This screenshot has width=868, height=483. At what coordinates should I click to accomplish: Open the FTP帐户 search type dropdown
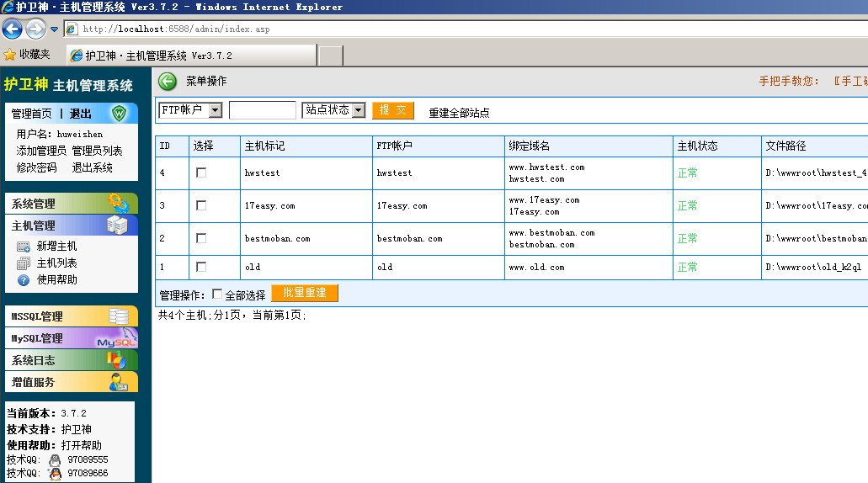tap(190, 110)
